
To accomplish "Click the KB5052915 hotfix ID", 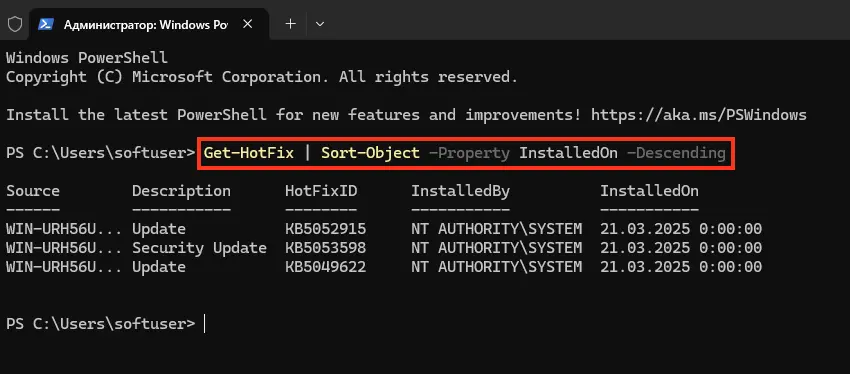I will click(326, 229).
